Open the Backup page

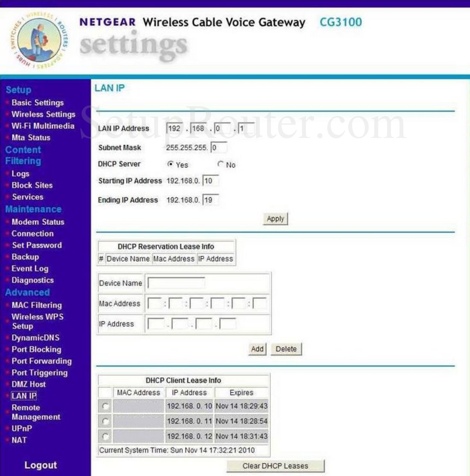tap(25, 257)
